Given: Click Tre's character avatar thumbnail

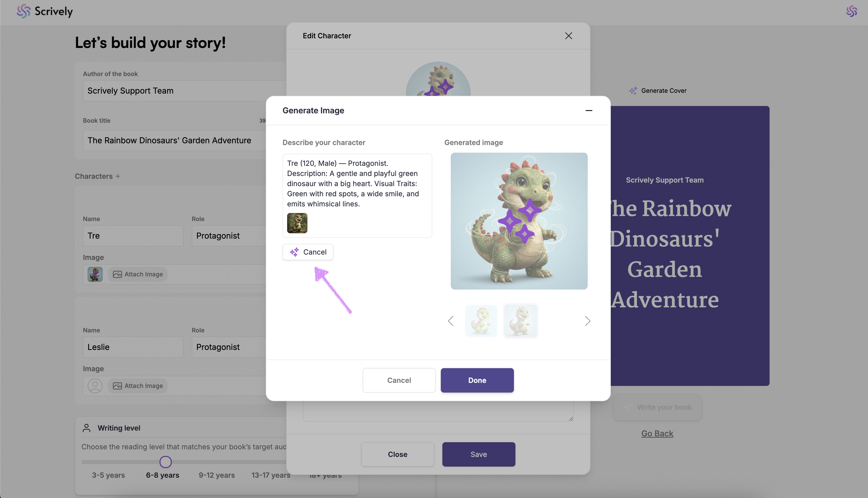Looking at the screenshot, I should 95,274.
